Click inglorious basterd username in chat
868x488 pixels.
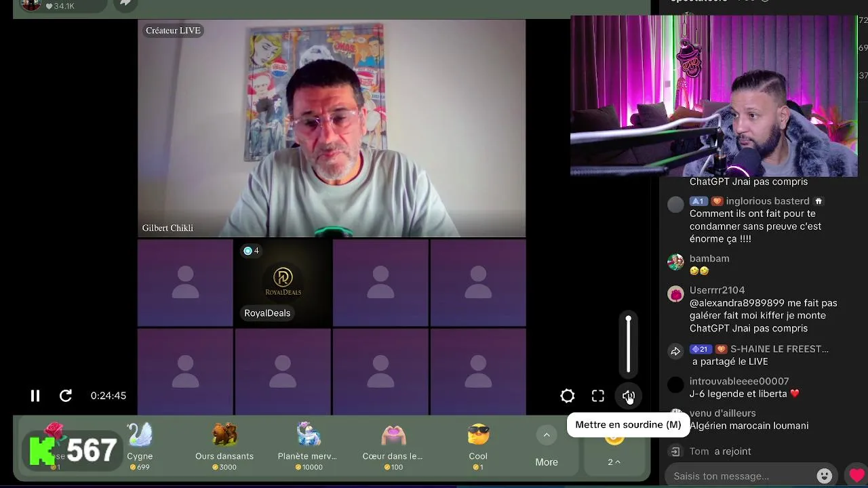point(768,201)
